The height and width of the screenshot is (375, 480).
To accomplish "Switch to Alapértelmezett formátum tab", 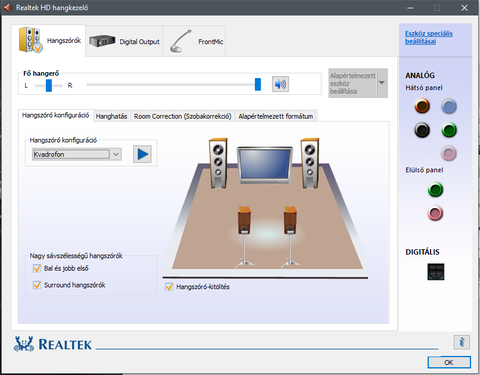I will (x=276, y=116).
